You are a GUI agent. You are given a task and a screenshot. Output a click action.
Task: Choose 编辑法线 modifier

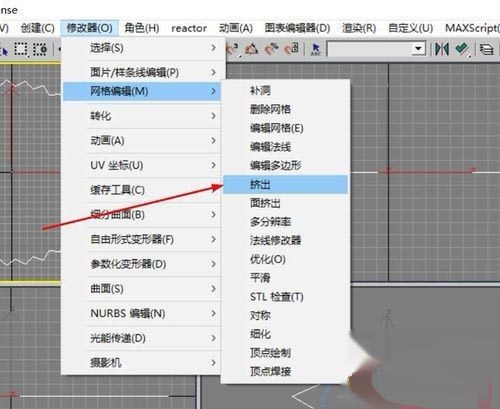[x=285, y=147]
